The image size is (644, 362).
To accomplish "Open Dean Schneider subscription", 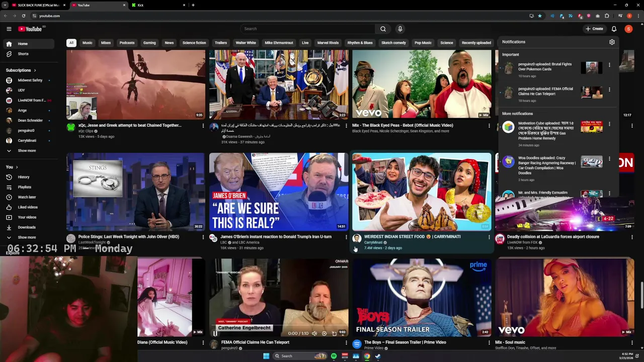I will coord(29,121).
